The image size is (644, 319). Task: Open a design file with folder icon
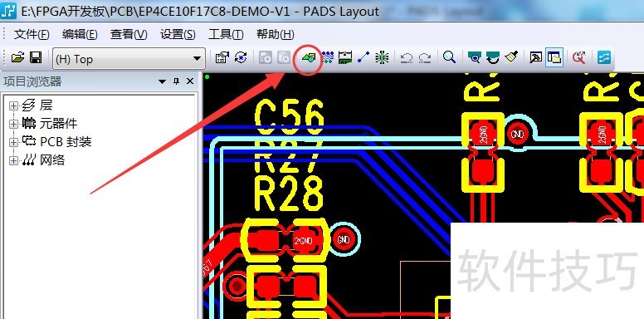pyautogui.click(x=17, y=57)
